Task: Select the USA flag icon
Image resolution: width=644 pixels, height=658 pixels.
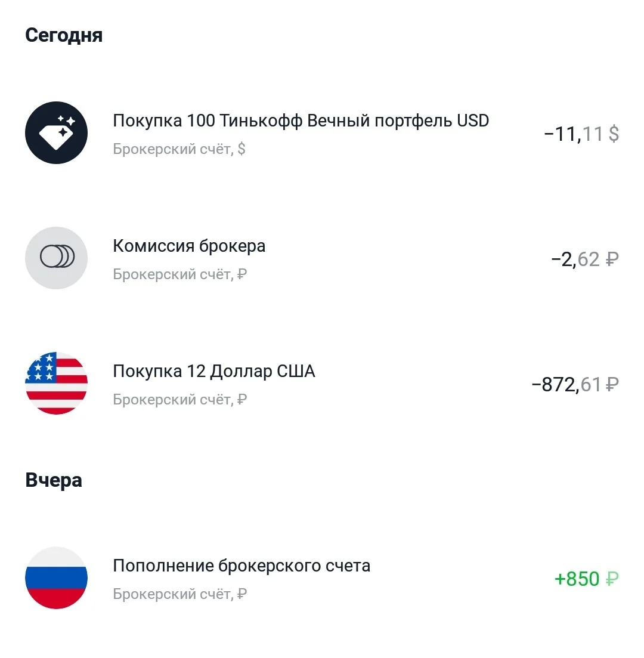Action: pos(56,383)
